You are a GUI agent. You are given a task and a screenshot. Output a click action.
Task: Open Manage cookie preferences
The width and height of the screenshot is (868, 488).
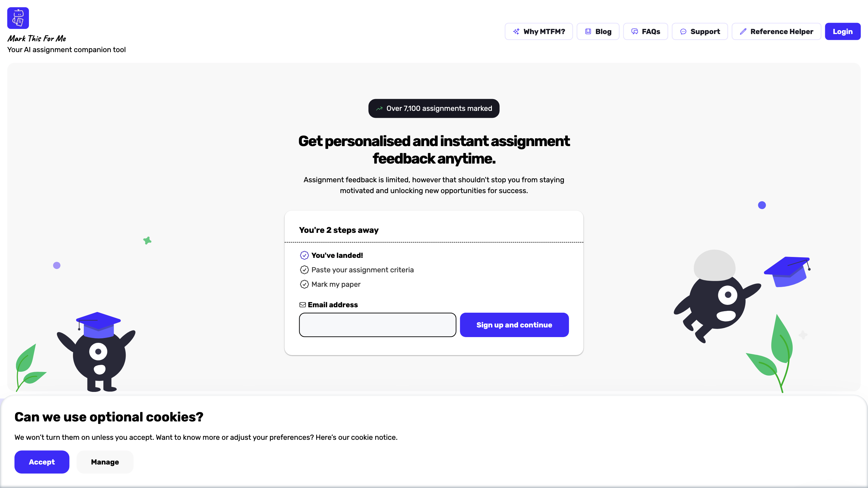tap(105, 462)
